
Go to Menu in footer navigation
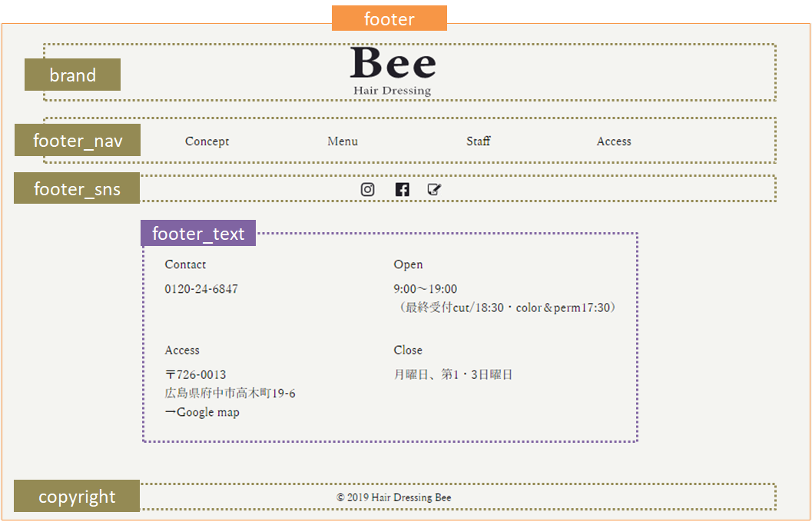343,141
